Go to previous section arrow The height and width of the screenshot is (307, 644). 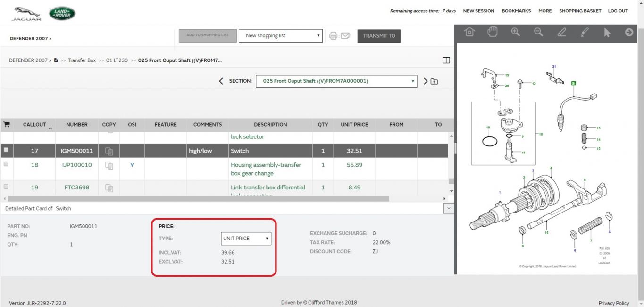pos(221,81)
